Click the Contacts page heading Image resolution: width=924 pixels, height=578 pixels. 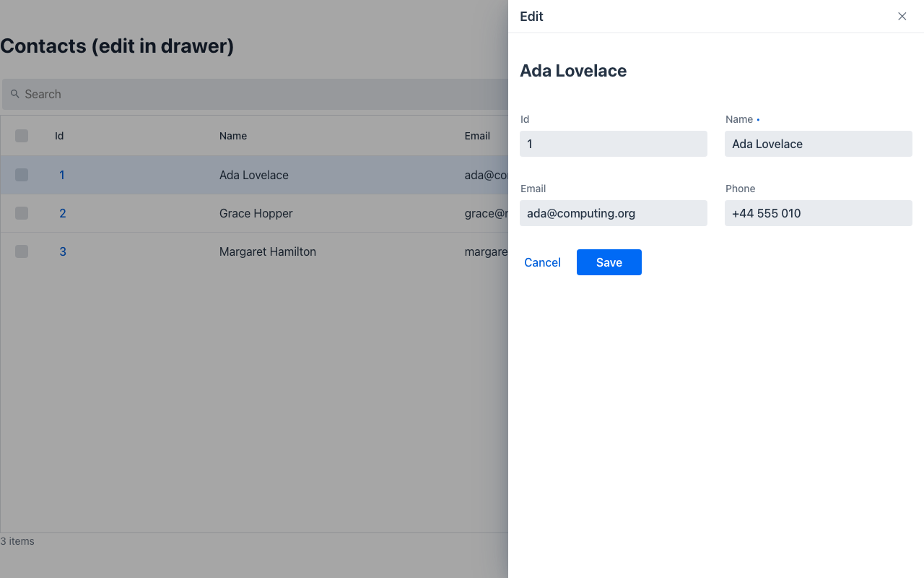(x=117, y=46)
